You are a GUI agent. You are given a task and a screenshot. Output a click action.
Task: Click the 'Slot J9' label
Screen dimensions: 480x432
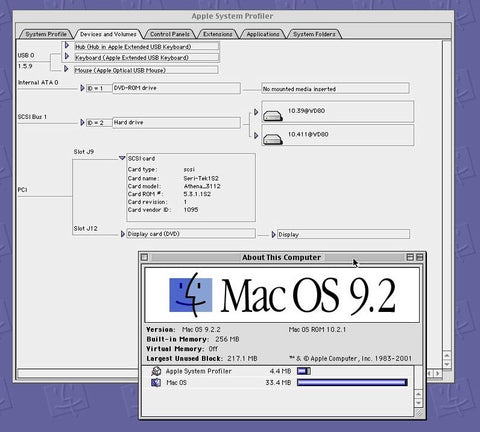coord(84,152)
